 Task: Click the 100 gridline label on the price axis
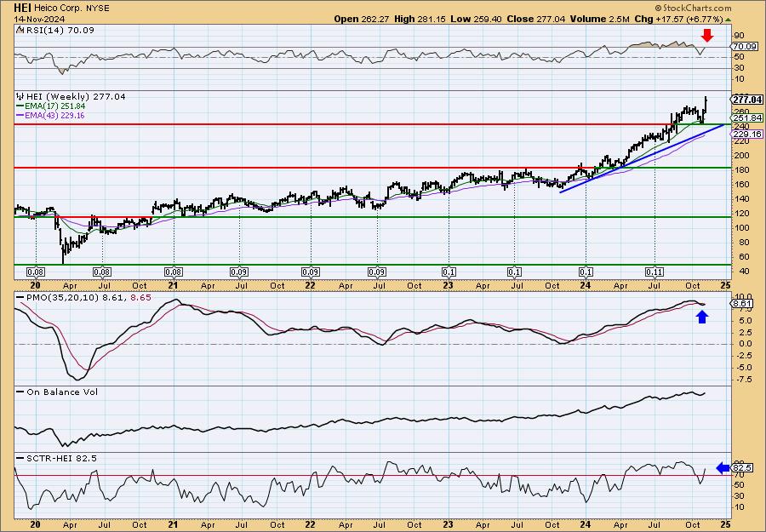(740, 227)
